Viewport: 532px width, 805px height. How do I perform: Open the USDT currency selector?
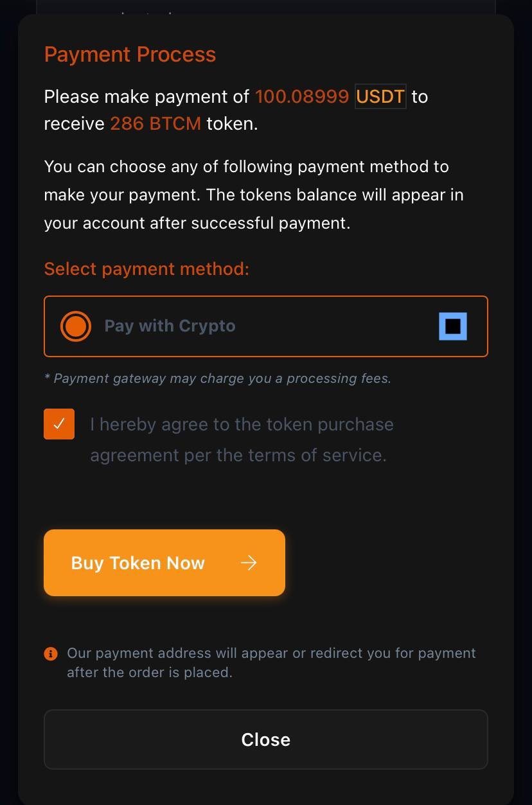click(x=380, y=96)
